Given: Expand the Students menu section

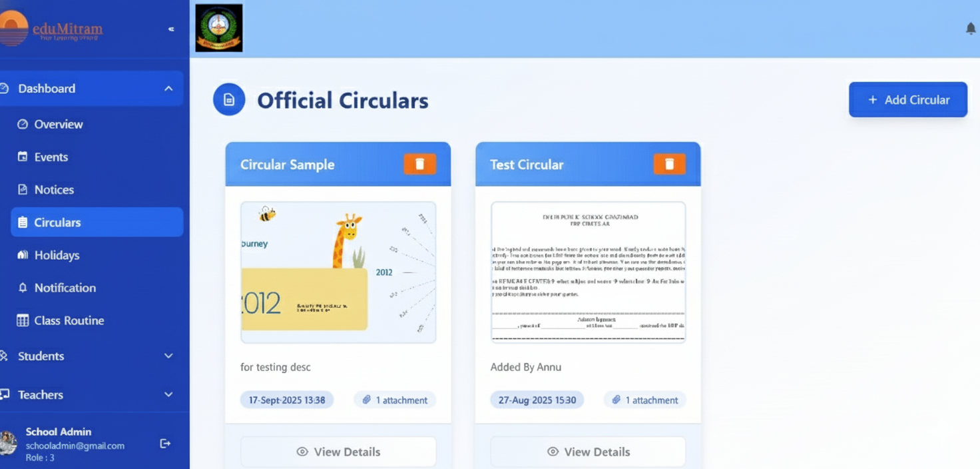Looking at the screenshot, I should tap(168, 356).
